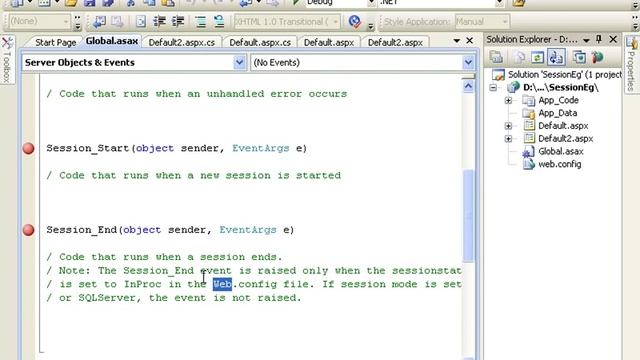Click the Session_Start method name in code

(x=88, y=148)
